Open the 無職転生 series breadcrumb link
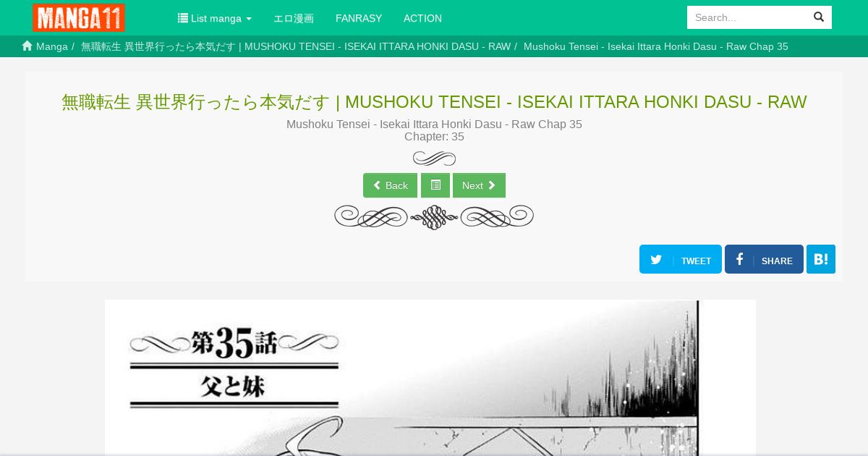The image size is (868, 456). 296,46
